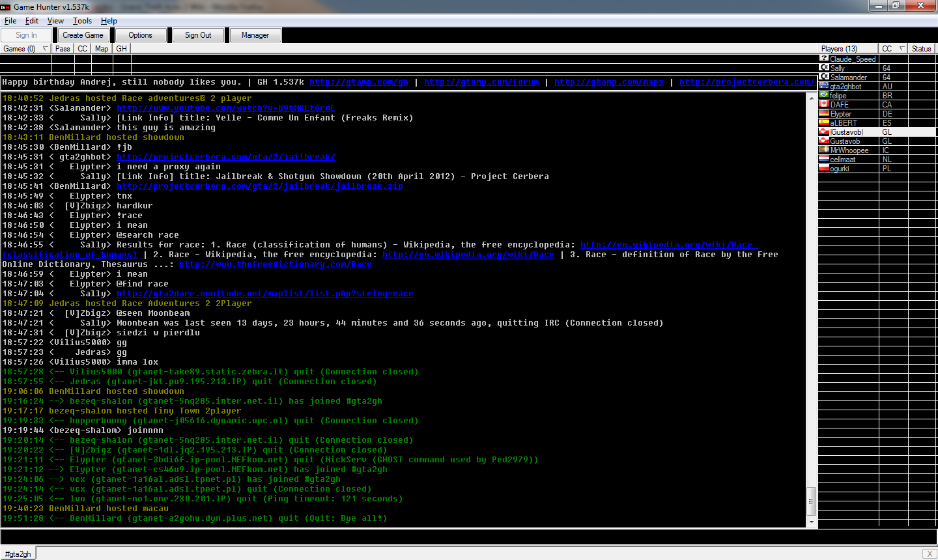Open the jailbreak.zip download link
Screen dimensions: 938x560
259,186
